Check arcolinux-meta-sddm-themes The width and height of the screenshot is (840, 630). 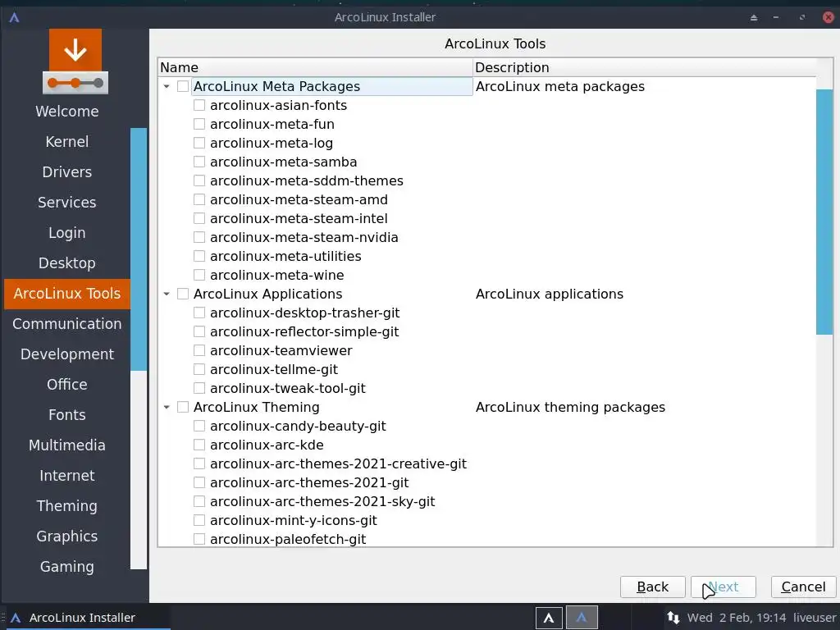tap(199, 180)
